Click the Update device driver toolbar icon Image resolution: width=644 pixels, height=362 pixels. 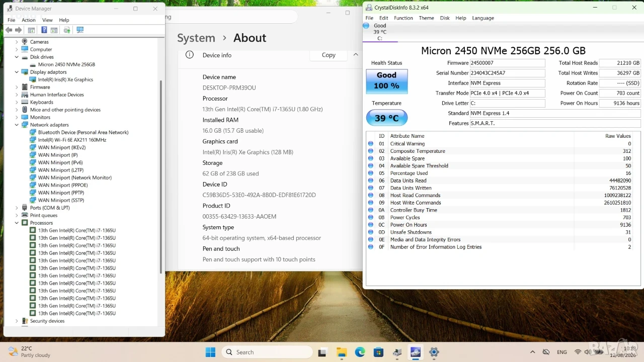click(x=67, y=30)
